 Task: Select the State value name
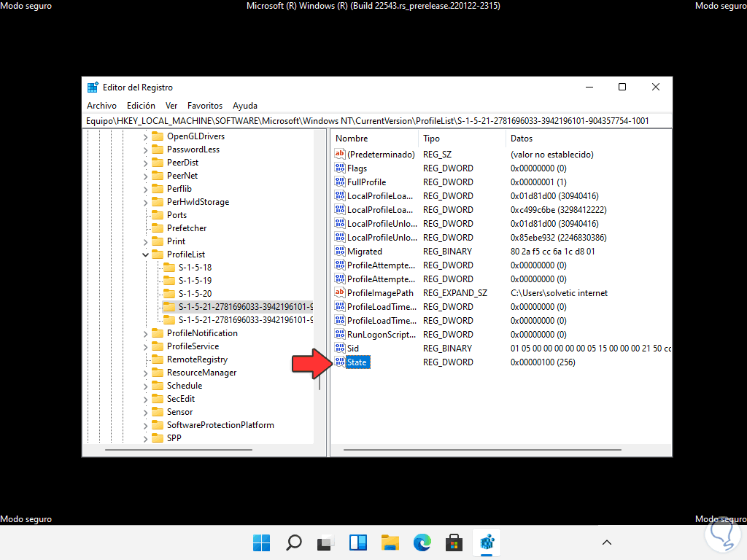coord(357,362)
